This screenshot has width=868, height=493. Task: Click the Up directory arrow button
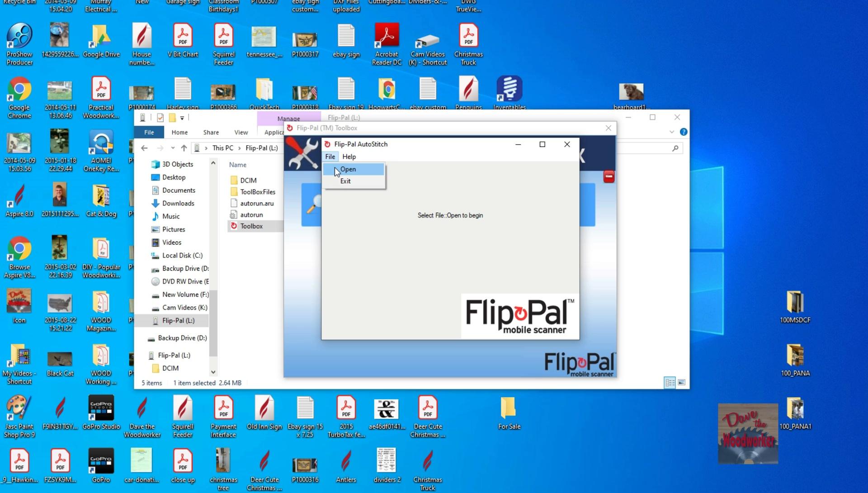click(184, 148)
